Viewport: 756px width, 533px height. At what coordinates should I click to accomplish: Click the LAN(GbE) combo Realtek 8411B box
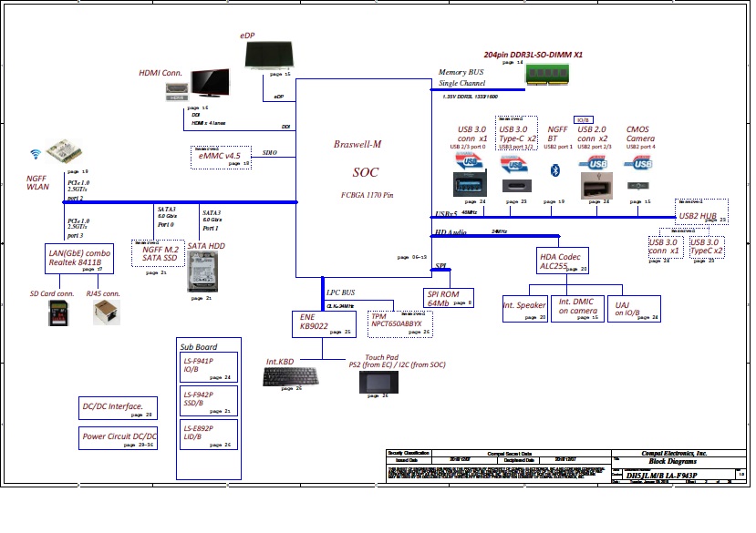tap(79, 258)
